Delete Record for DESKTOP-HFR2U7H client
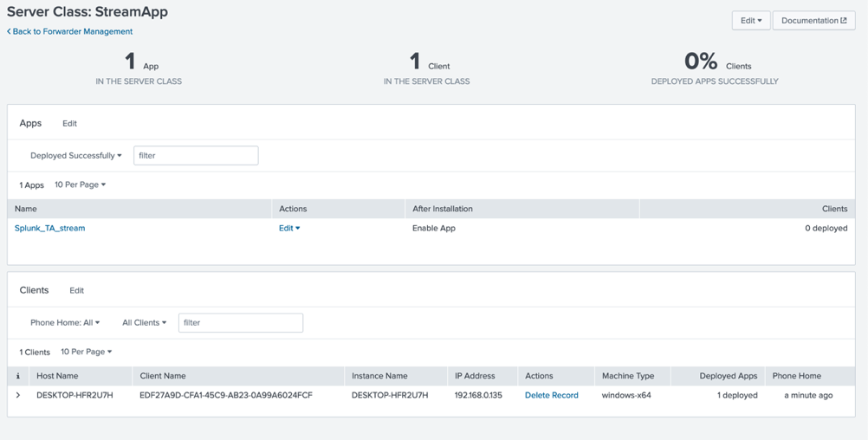This screenshot has height=440, width=868. tap(551, 395)
